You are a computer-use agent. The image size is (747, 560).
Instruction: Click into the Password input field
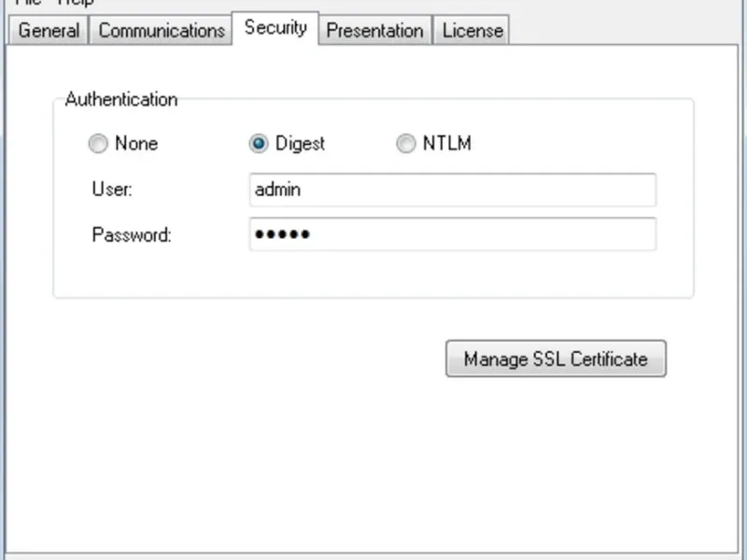tap(452, 234)
